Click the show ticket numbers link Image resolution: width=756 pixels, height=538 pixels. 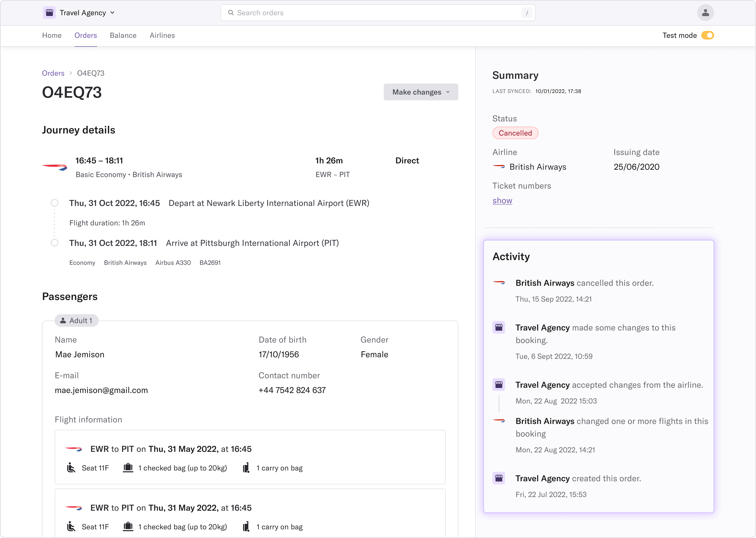pyautogui.click(x=502, y=200)
